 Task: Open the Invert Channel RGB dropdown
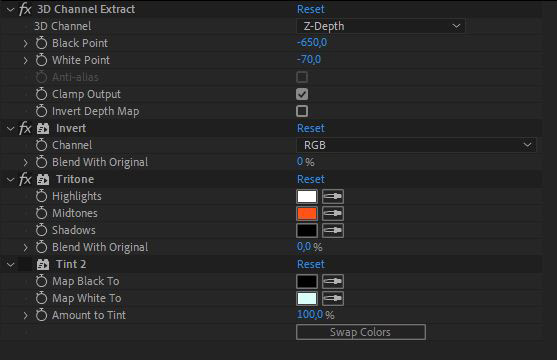click(x=416, y=145)
